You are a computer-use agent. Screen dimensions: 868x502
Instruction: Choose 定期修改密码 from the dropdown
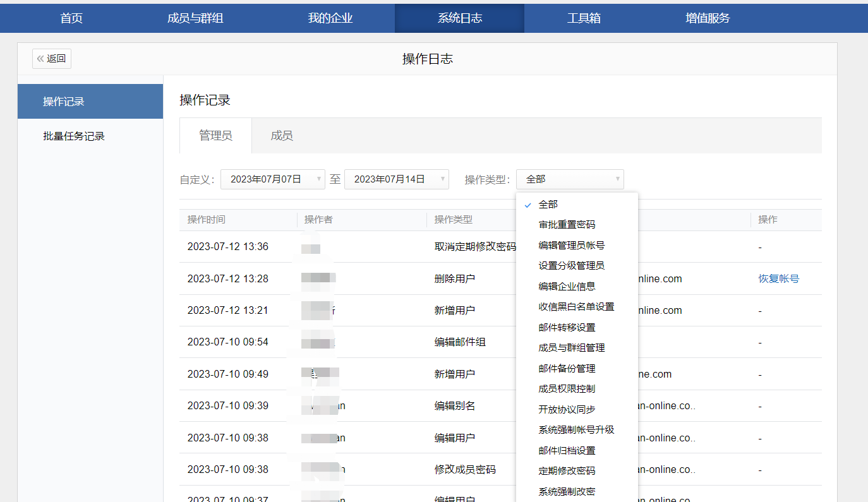pyautogui.click(x=567, y=471)
